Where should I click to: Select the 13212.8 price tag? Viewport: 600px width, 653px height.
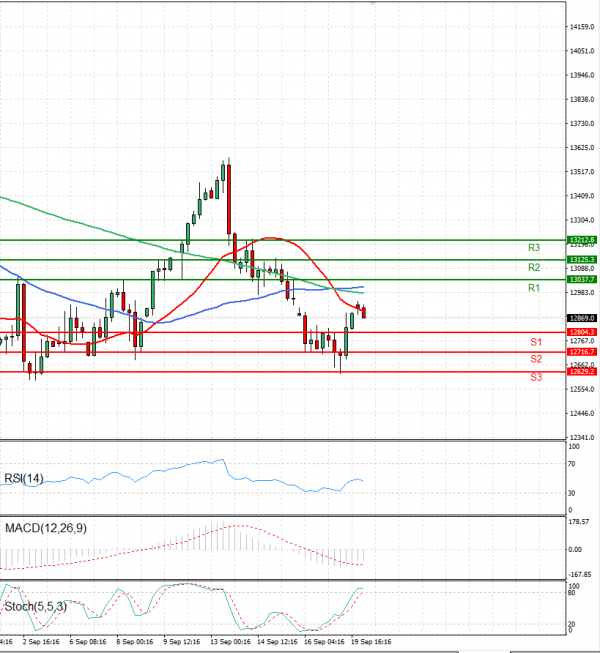[582, 240]
